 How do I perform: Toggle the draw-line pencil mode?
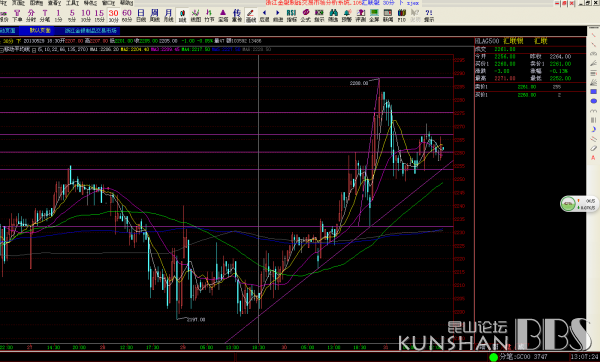pyautogui.click(x=251, y=15)
